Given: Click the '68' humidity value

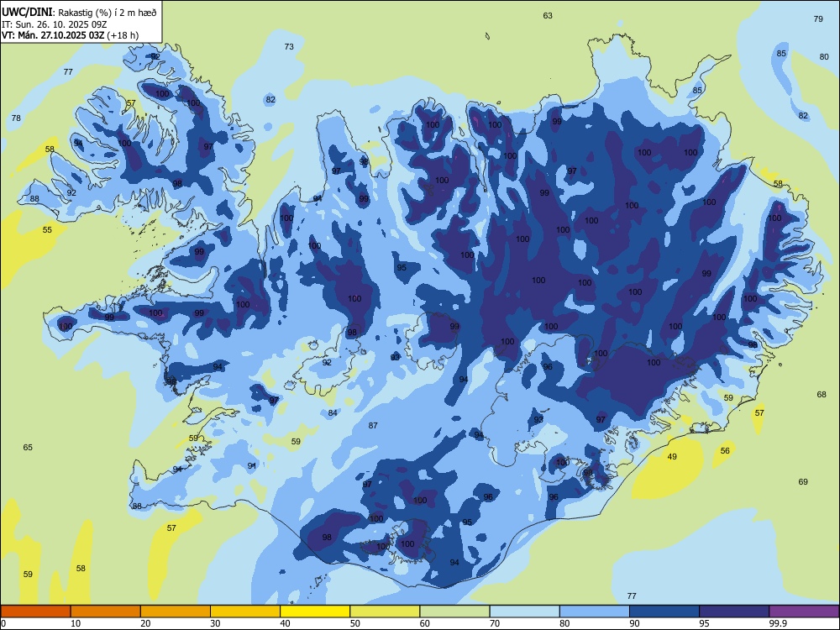Looking at the screenshot, I should pos(822,394).
